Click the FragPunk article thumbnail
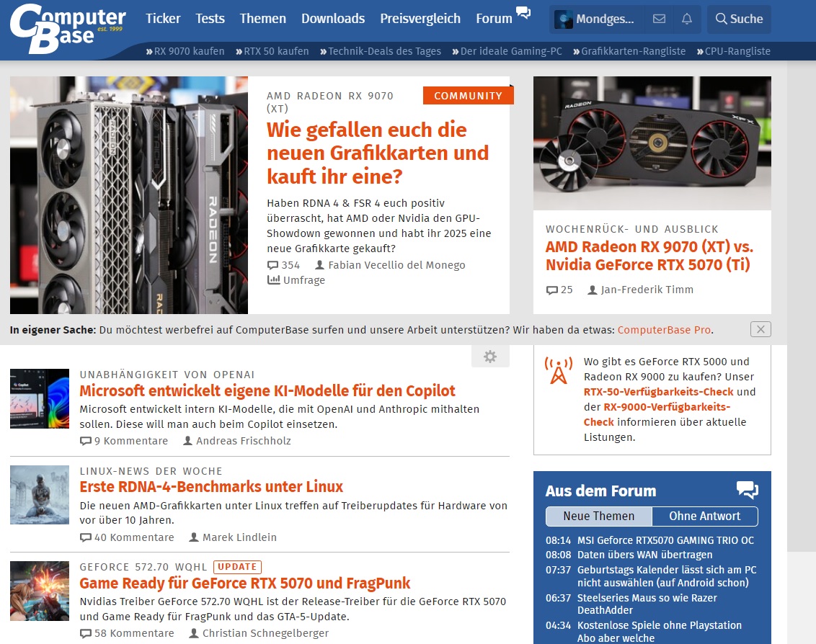 coord(40,591)
